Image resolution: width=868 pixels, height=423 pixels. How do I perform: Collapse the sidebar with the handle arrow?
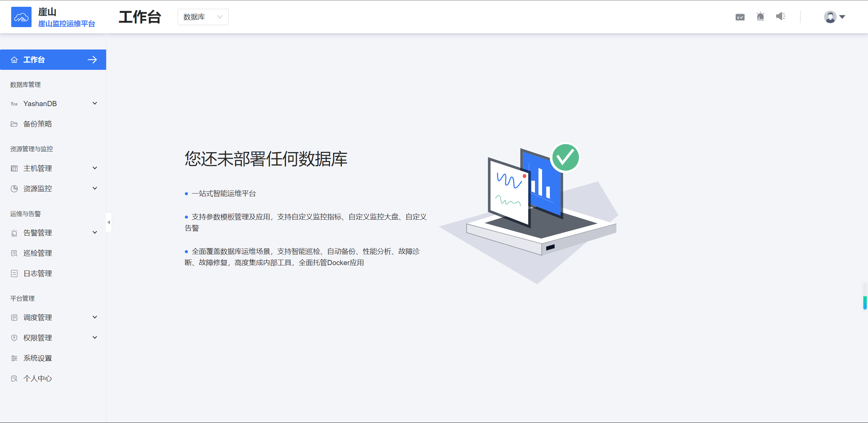[x=109, y=222]
